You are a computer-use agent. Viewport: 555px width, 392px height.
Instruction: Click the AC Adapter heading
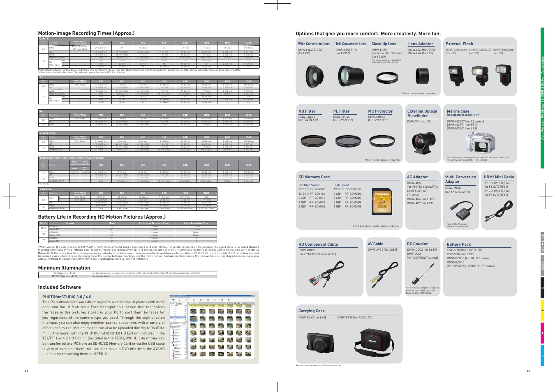tap(417, 177)
